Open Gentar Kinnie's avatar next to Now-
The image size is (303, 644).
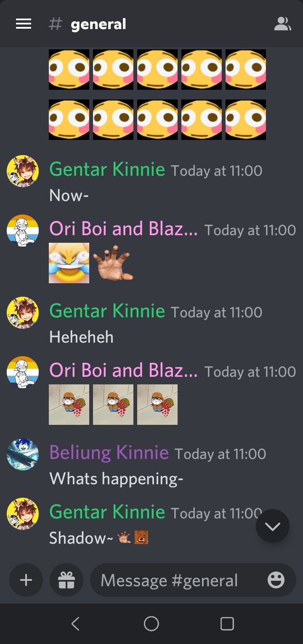(23, 171)
